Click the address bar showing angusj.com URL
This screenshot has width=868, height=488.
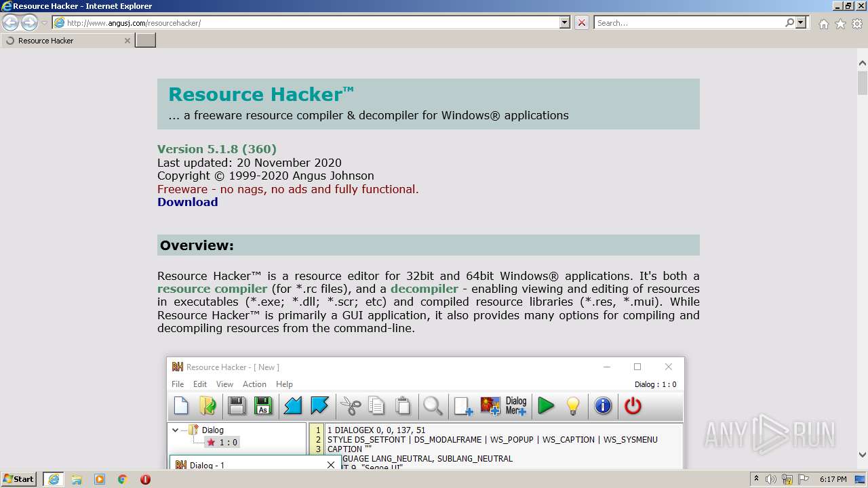pos(305,22)
